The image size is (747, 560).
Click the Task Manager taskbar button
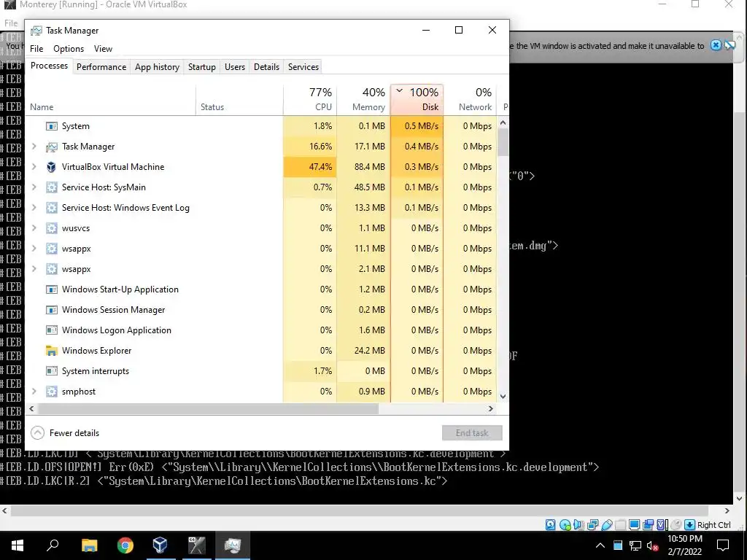(x=233, y=545)
